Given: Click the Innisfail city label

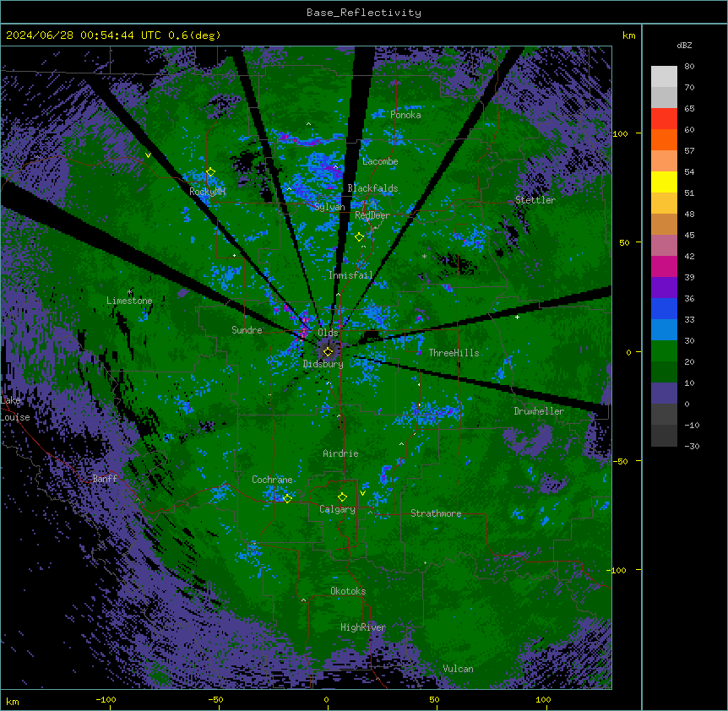Looking at the screenshot, I should pos(350,275).
